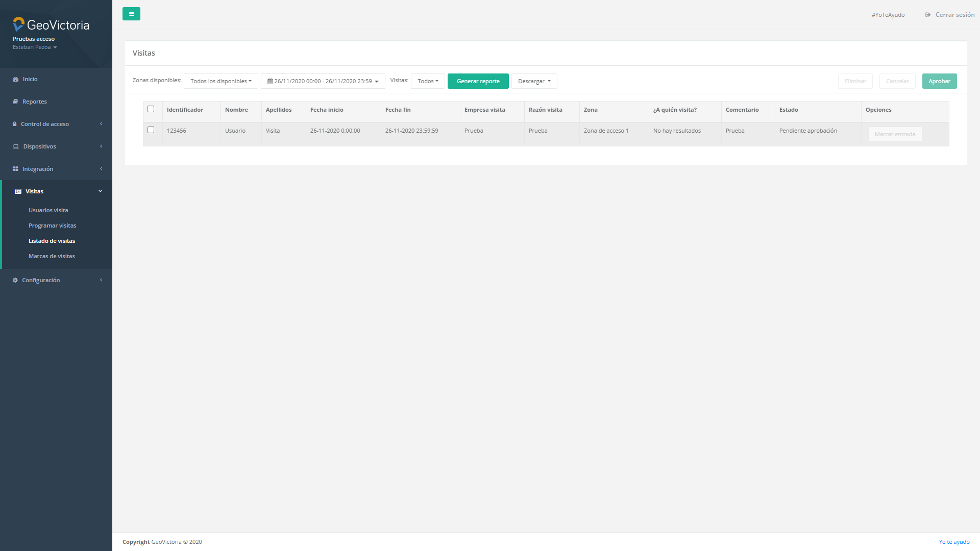Image resolution: width=980 pixels, height=551 pixels.
Task: Open Usuarios visita submenu item
Action: 48,210
